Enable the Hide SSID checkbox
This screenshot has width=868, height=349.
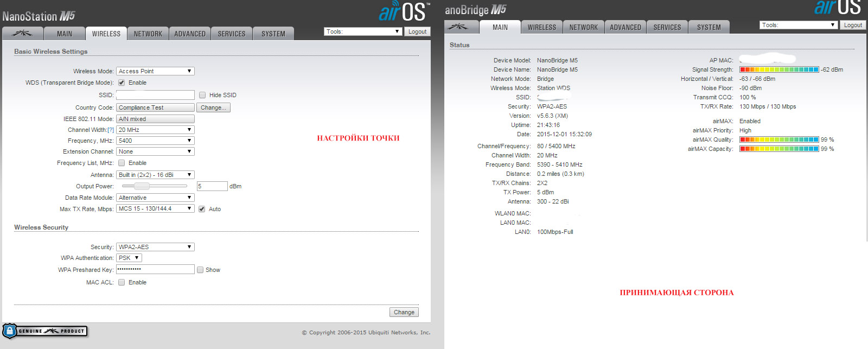[x=202, y=95]
